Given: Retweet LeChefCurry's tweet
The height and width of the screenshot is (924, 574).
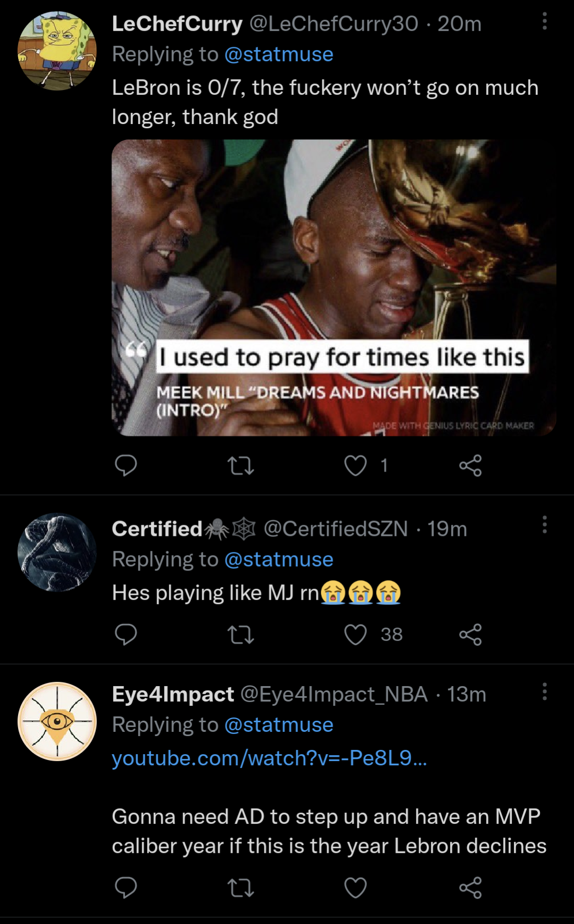Looking at the screenshot, I should (240, 466).
